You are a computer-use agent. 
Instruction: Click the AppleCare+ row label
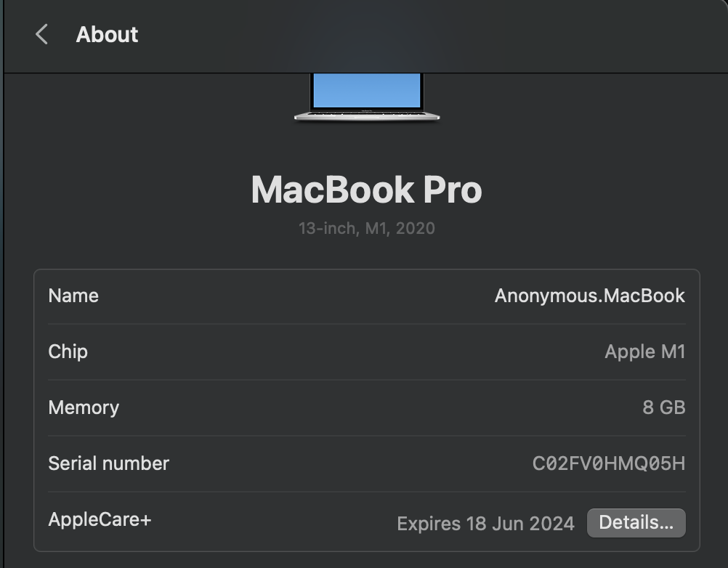[100, 519]
